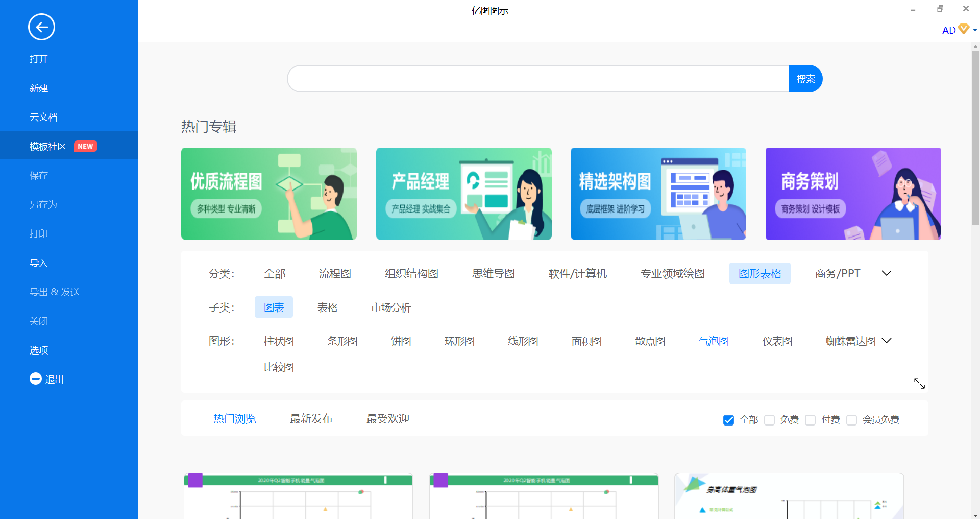This screenshot has width=980, height=519.
Task: Select the 全部 category
Action: coord(275,273)
